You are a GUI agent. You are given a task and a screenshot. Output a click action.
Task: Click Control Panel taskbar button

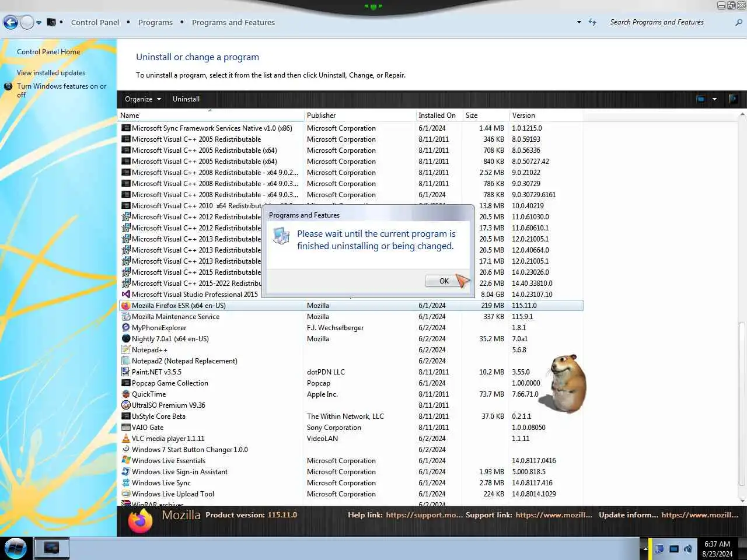click(x=51, y=548)
